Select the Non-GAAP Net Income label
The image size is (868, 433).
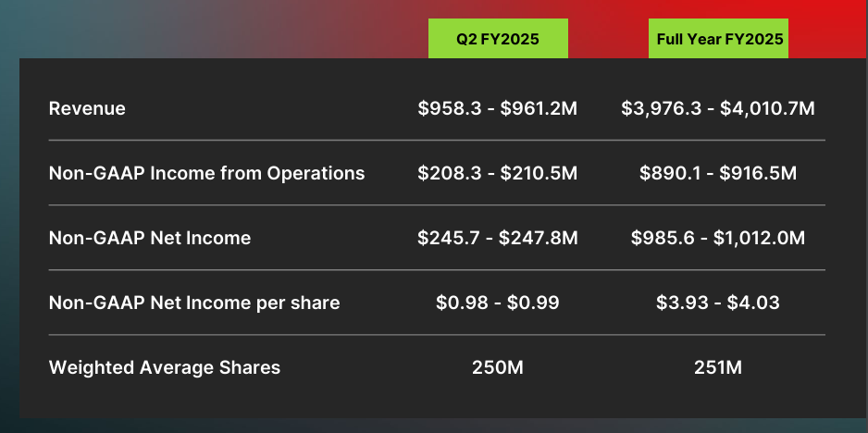[150, 238]
